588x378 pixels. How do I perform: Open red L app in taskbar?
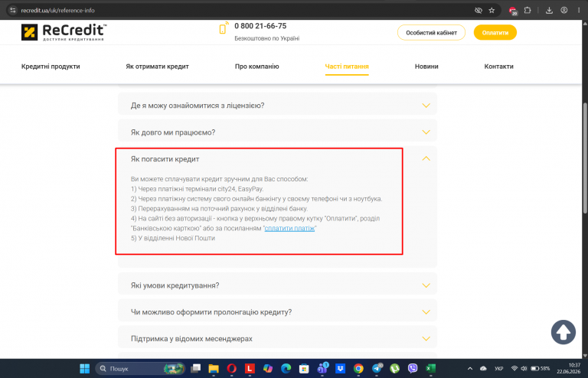click(x=250, y=369)
